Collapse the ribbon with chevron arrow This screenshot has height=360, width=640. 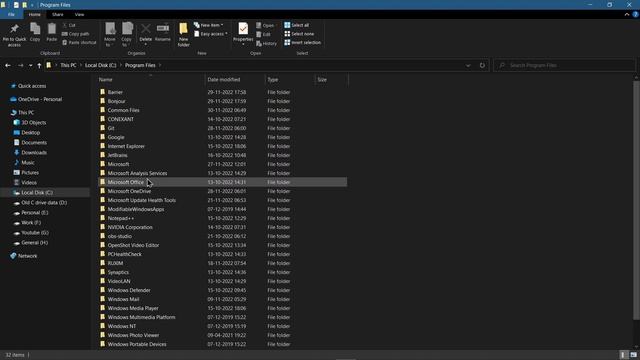tap(627, 14)
